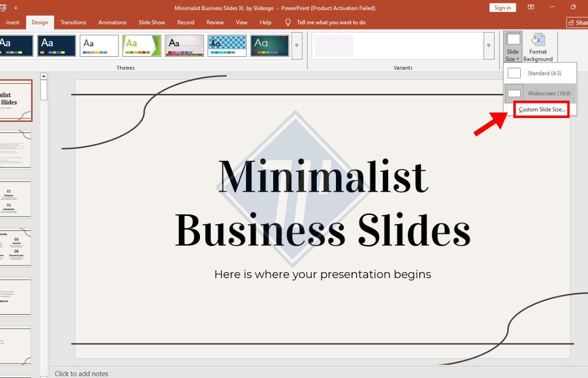Open the Slide Size dropdown button

click(x=513, y=47)
